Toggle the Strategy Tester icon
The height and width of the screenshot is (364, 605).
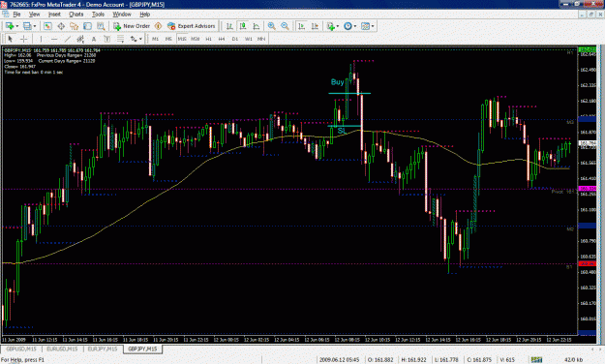101,26
